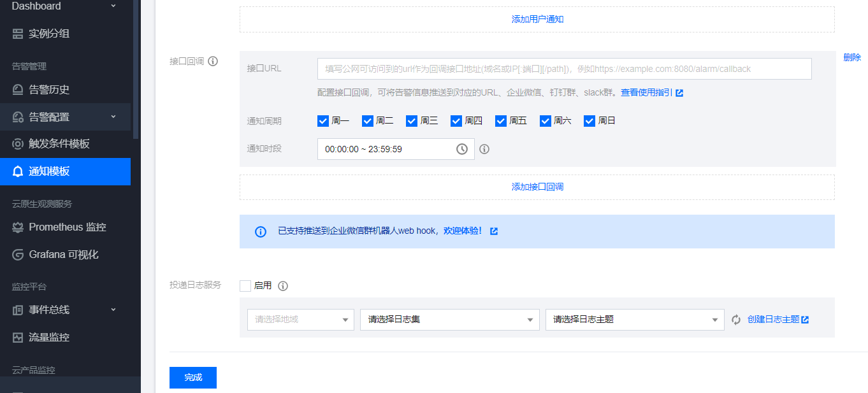Toggle the 周六 checkbox
The height and width of the screenshot is (393, 868).
pyautogui.click(x=546, y=121)
